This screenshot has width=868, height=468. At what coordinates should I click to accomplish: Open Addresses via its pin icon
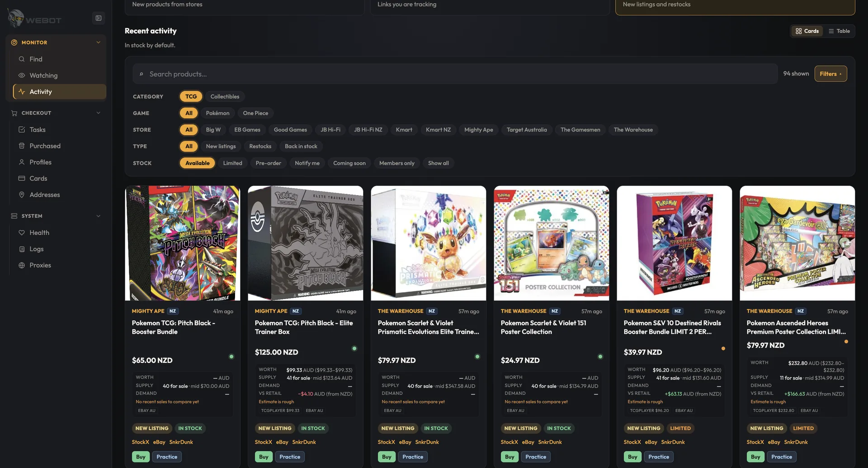click(x=21, y=195)
